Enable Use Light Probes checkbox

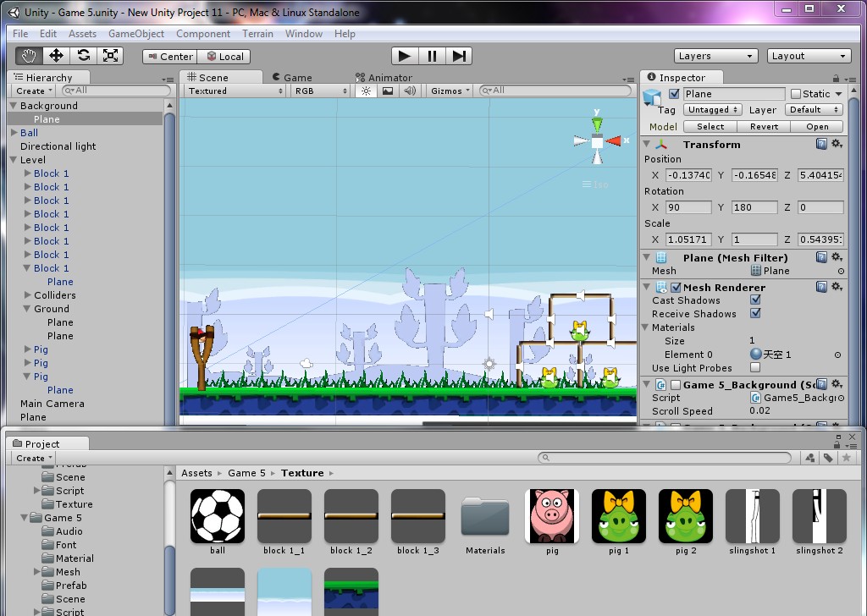pyautogui.click(x=755, y=367)
